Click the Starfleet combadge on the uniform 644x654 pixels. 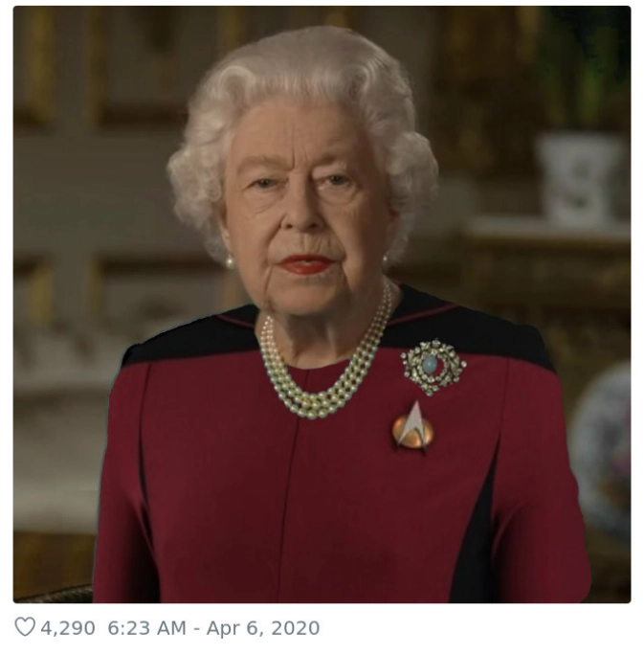(412, 427)
